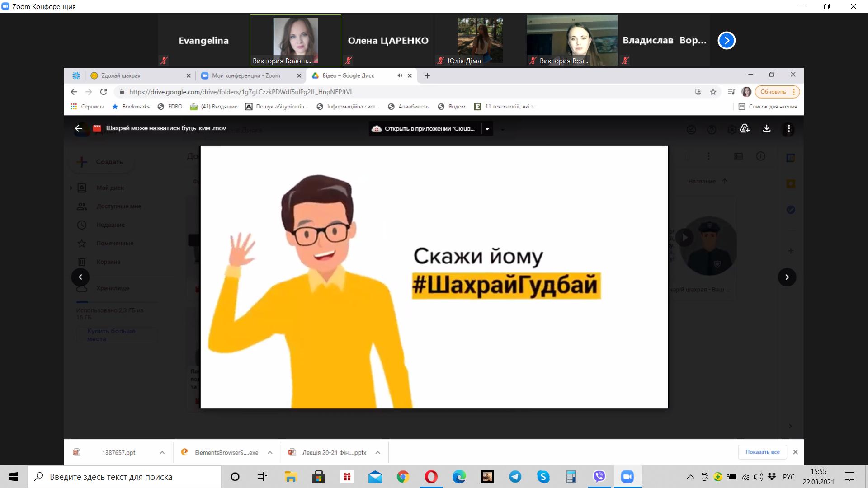Bookmark this page with the star icon
Viewport: 868px width, 488px height.
(713, 92)
